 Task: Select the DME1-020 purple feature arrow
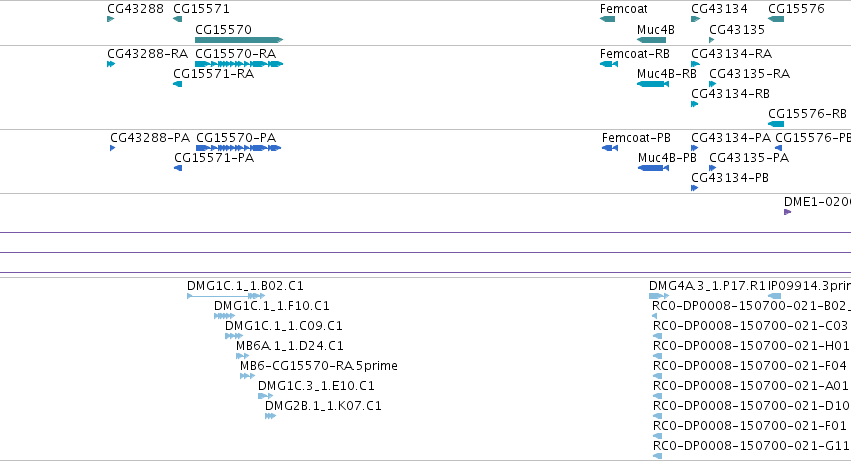coord(788,212)
